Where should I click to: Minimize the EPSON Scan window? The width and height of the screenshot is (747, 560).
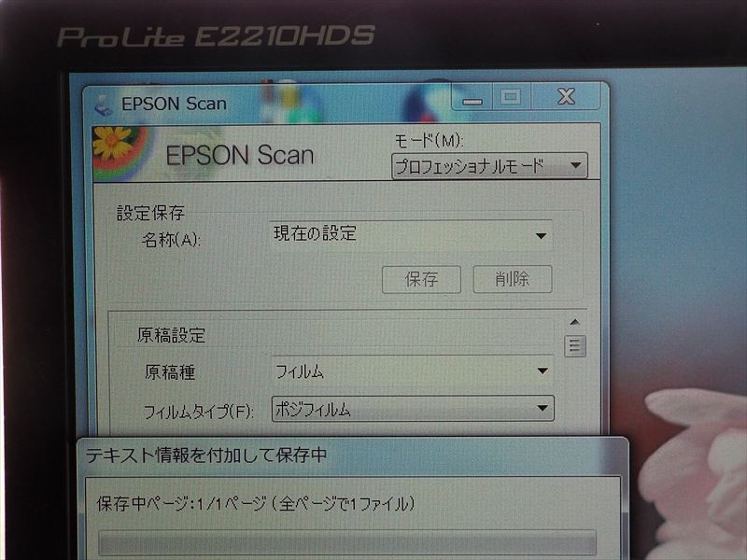(x=472, y=98)
